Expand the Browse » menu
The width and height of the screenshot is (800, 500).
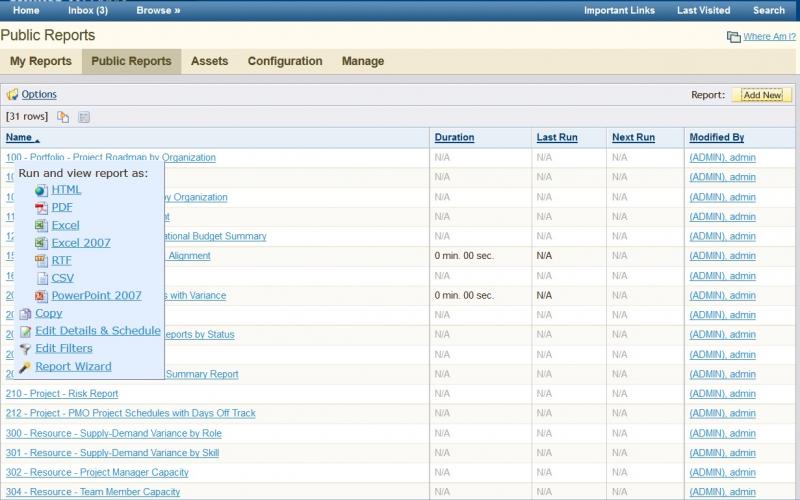point(158,10)
